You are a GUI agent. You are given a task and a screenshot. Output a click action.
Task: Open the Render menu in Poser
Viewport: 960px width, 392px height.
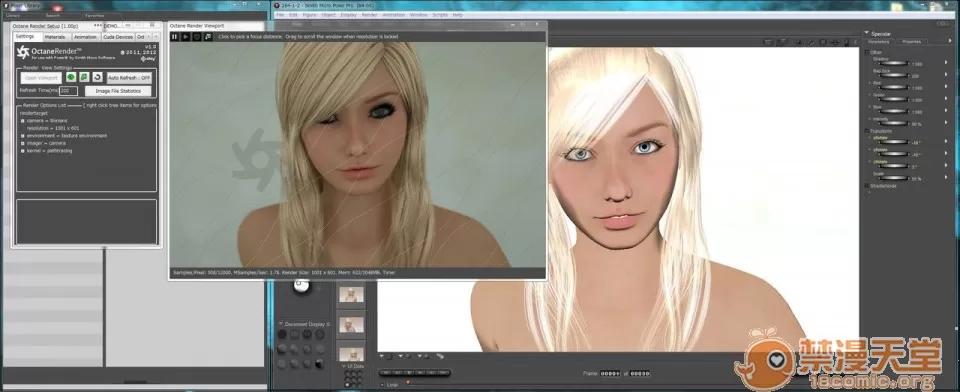click(369, 14)
